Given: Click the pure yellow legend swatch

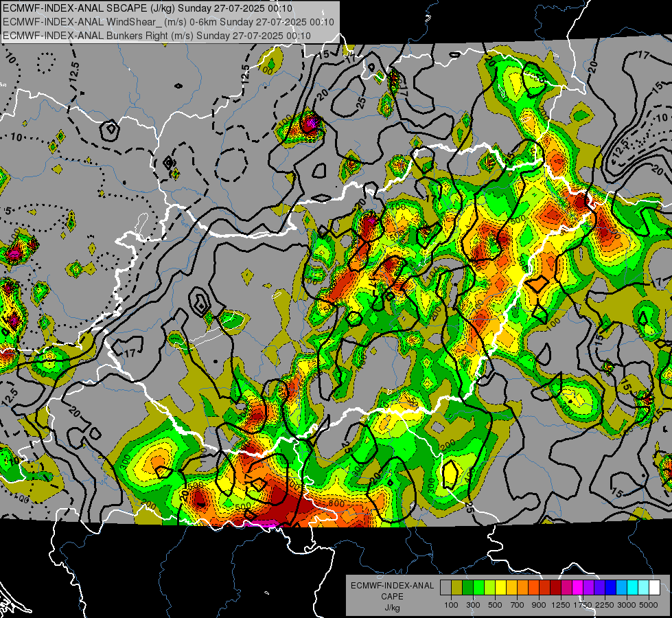Looking at the screenshot, I should click(x=500, y=588).
